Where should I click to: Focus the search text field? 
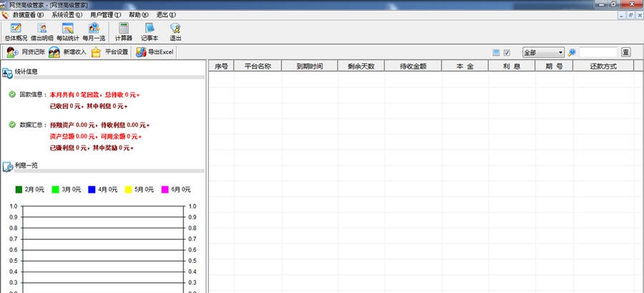click(x=598, y=52)
